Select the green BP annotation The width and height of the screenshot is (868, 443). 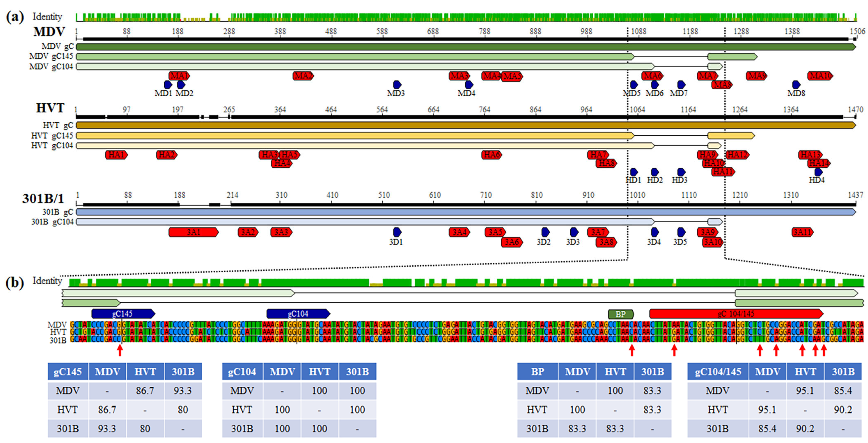[x=621, y=314]
